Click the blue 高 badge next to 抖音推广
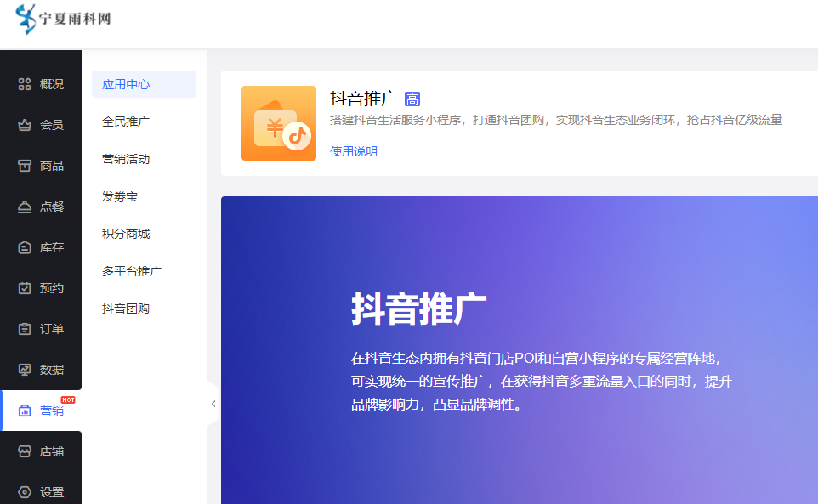The height and width of the screenshot is (504, 818). (412, 99)
